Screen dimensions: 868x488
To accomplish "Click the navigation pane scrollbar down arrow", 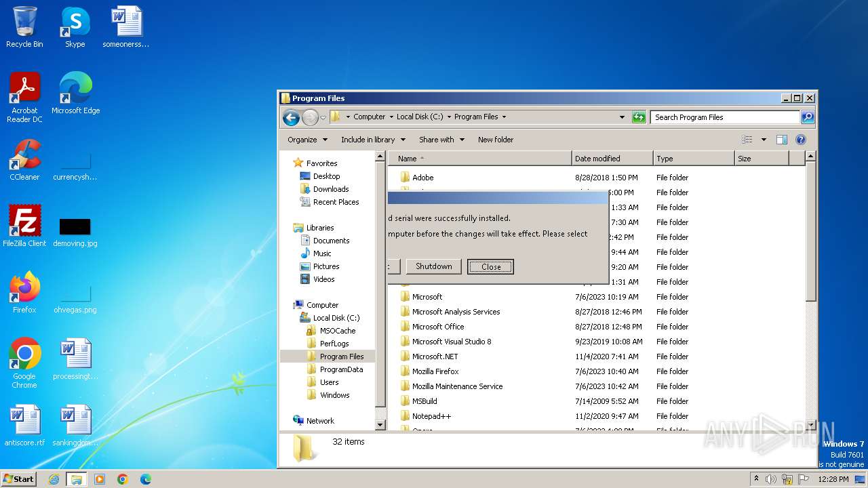I will click(380, 425).
